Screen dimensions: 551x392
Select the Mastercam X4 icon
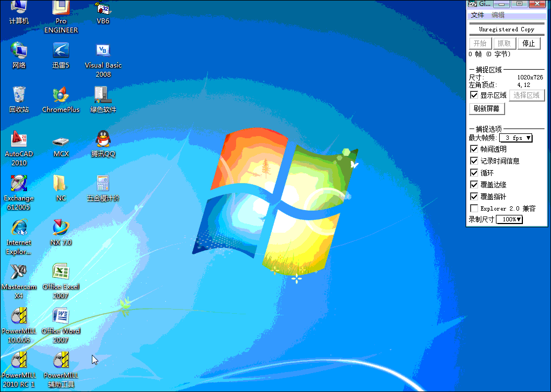tap(18, 281)
